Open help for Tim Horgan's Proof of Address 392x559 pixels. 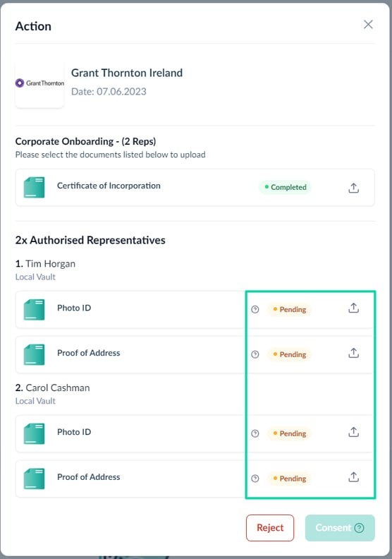(255, 354)
